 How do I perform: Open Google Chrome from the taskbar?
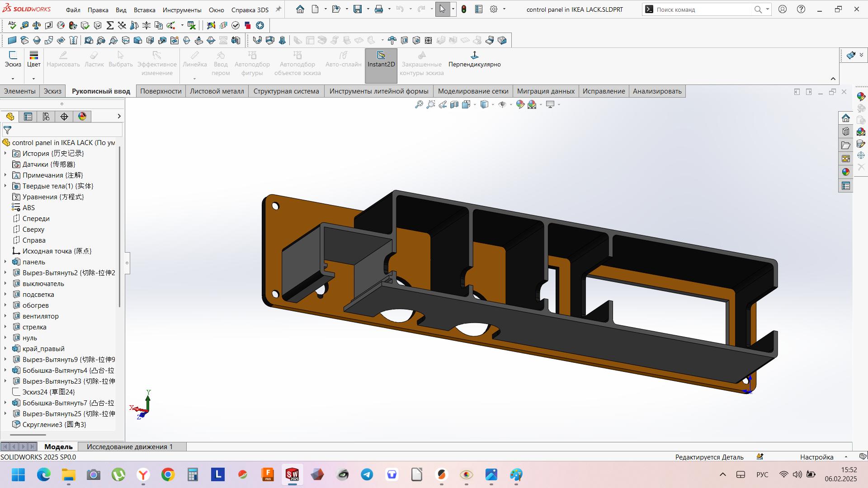tap(168, 474)
